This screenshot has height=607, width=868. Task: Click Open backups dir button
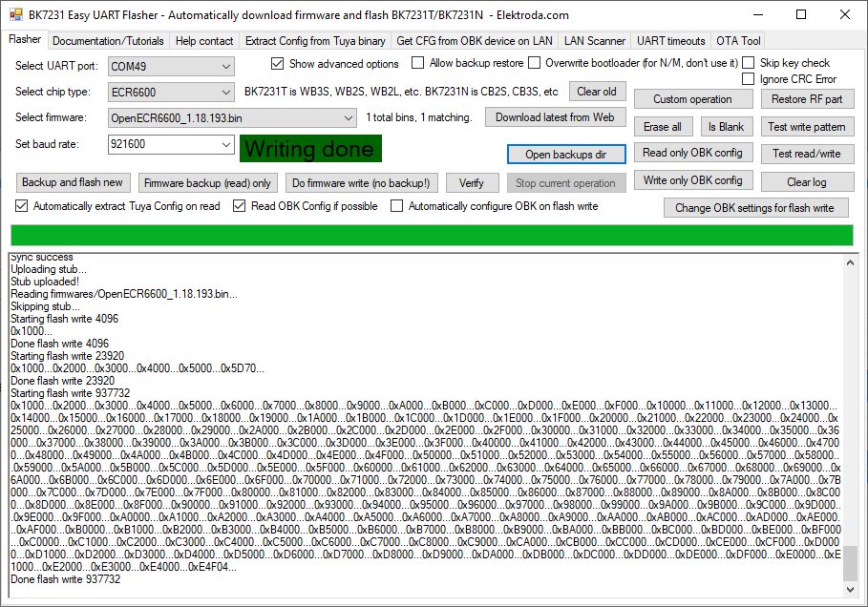pyautogui.click(x=565, y=155)
